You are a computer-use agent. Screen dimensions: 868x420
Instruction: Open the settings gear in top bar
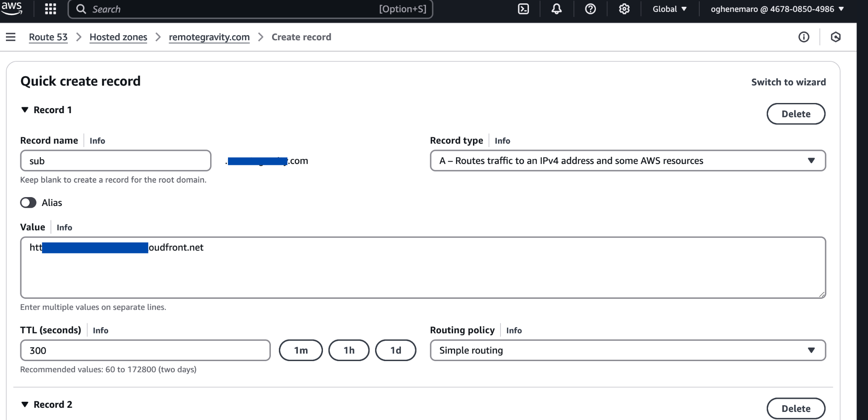tap(624, 9)
